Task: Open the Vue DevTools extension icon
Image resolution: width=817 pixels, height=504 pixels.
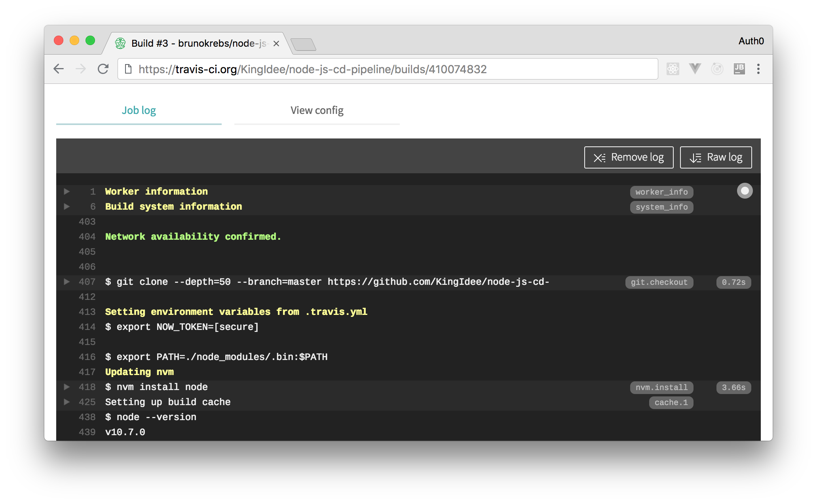Action: pos(695,69)
